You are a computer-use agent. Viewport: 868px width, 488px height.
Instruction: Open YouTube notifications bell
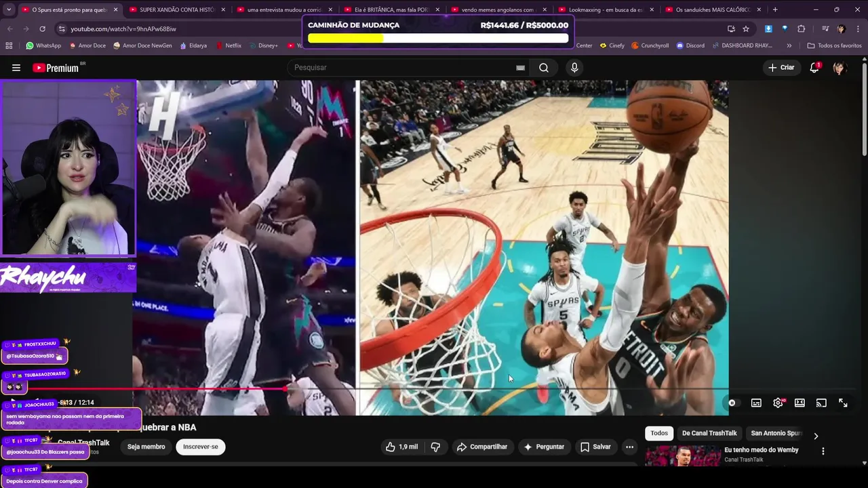(814, 68)
